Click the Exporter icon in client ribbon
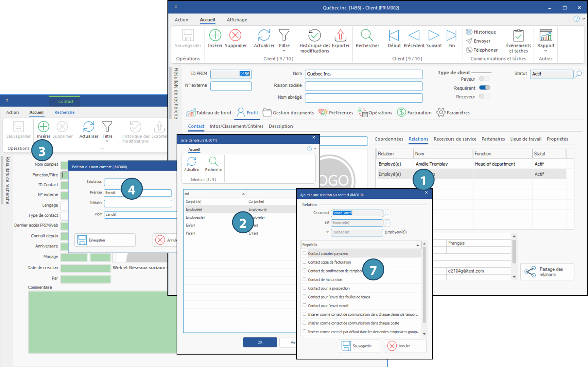 [340, 35]
